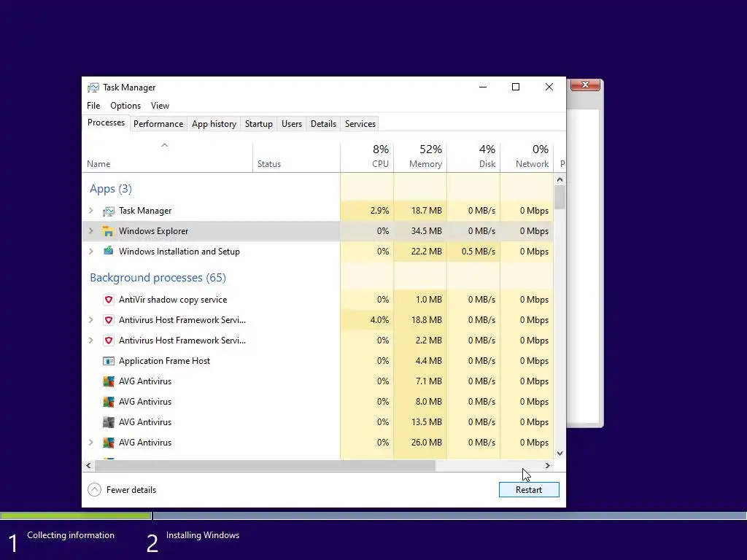Select the Processes tab
The height and width of the screenshot is (560, 747).
point(106,122)
